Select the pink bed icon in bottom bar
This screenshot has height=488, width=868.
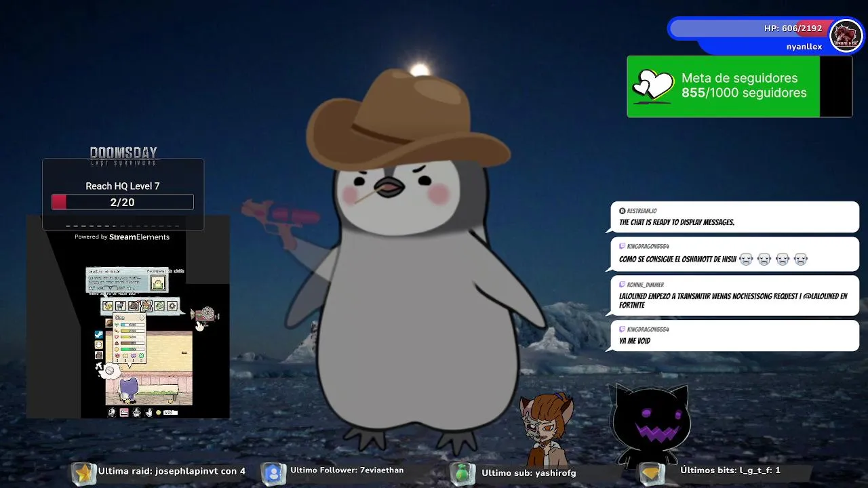124,413
